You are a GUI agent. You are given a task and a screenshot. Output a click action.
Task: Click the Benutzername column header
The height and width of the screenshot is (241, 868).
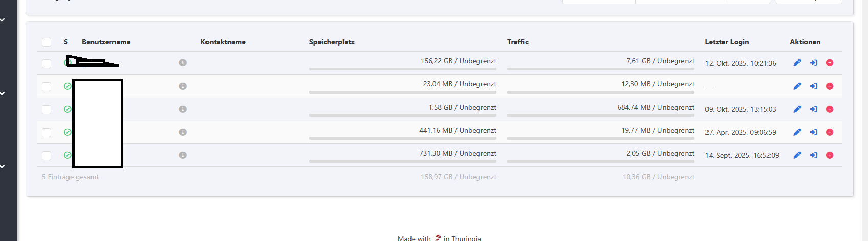pyautogui.click(x=106, y=42)
